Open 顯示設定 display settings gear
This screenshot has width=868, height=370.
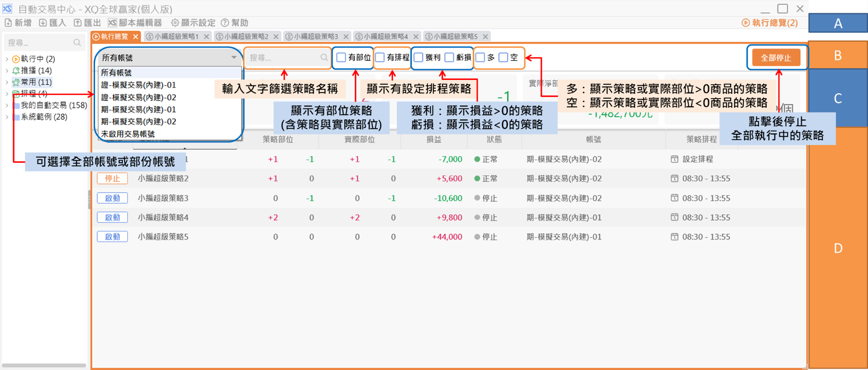175,23
